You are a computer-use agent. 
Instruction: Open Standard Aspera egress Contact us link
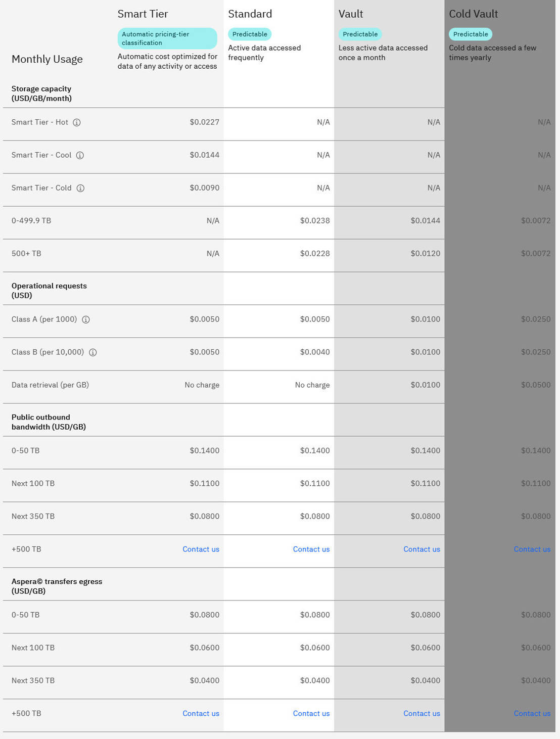coord(311,713)
